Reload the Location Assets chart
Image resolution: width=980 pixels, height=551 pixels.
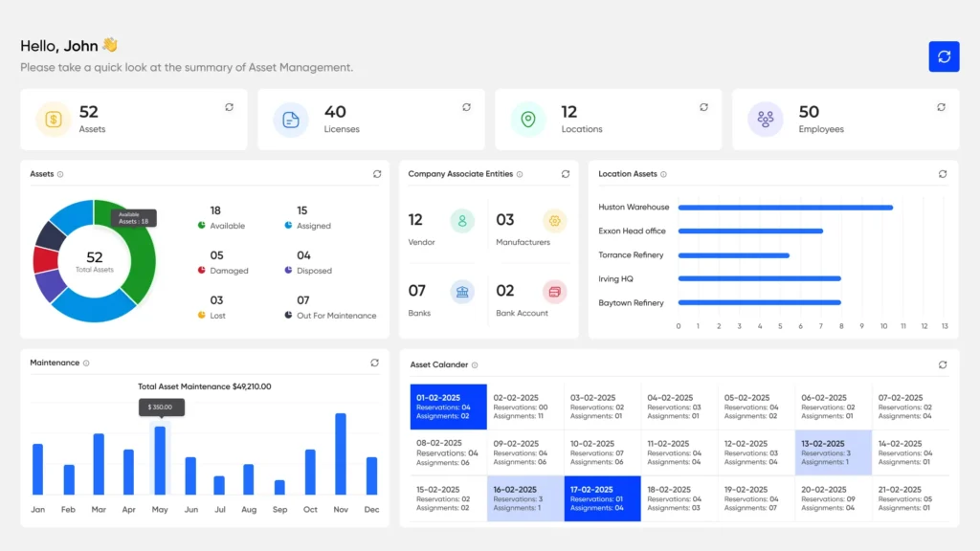click(x=943, y=174)
